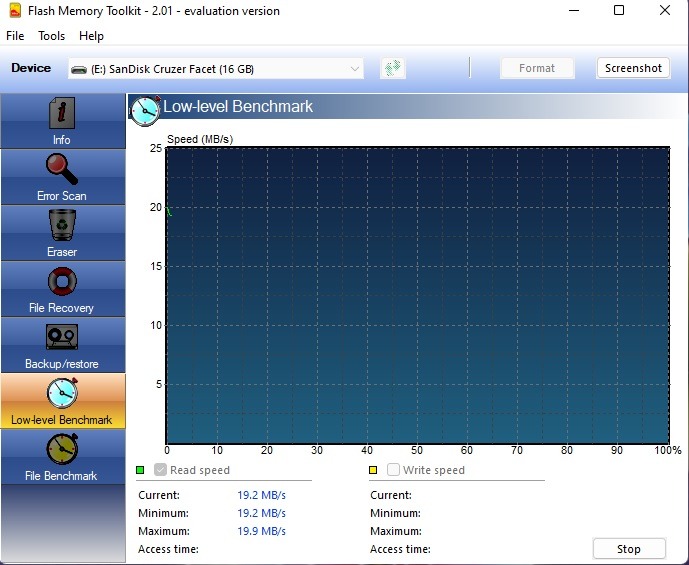This screenshot has width=689, height=565.
Task: Click the Stop button
Action: (629, 549)
